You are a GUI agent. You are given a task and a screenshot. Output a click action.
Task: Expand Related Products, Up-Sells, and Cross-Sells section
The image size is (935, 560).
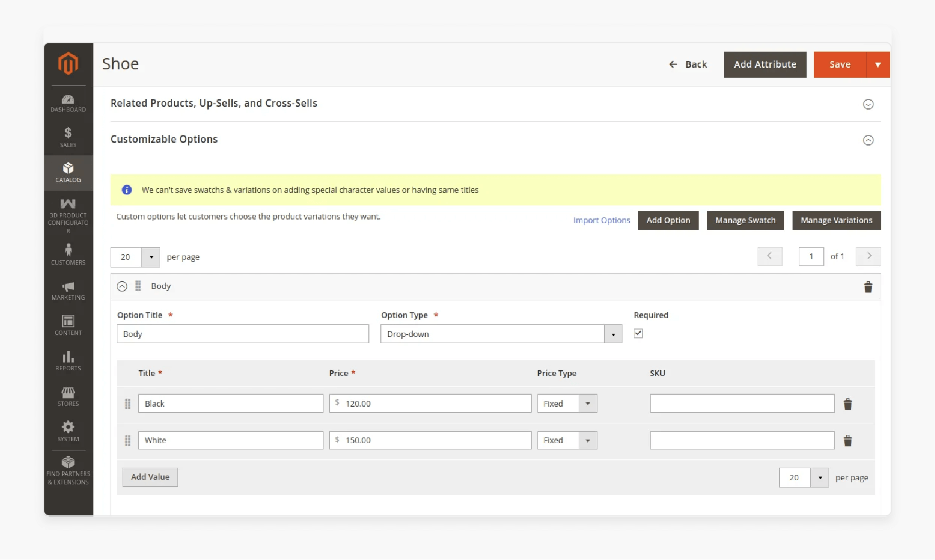(868, 104)
